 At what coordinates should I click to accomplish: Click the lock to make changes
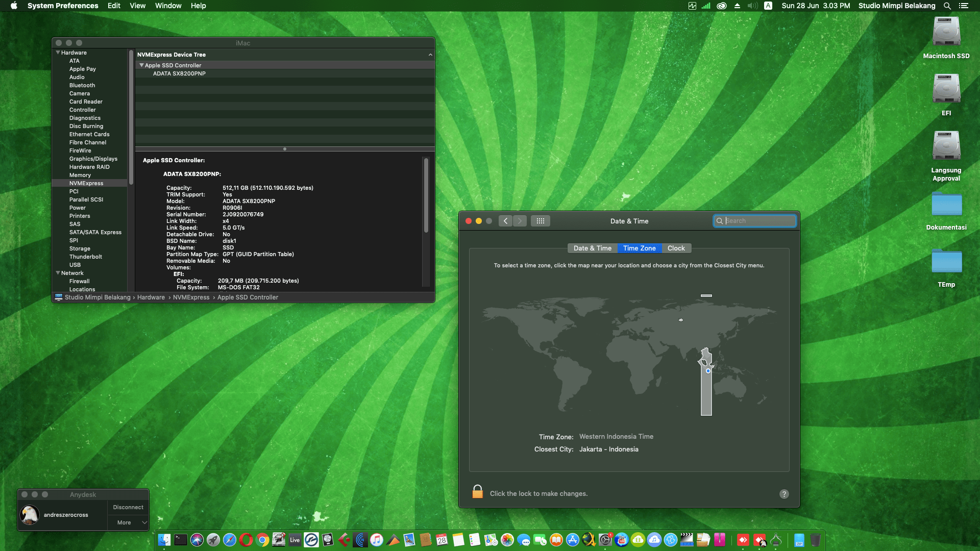(477, 492)
